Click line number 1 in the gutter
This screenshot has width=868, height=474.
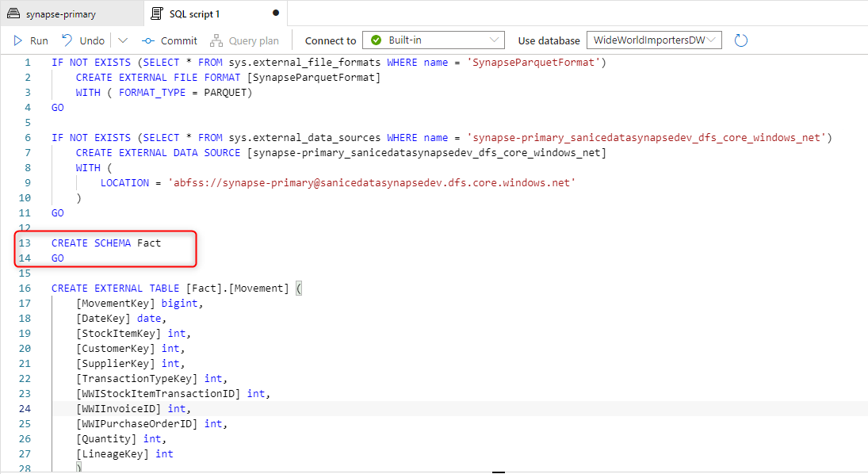click(x=28, y=63)
